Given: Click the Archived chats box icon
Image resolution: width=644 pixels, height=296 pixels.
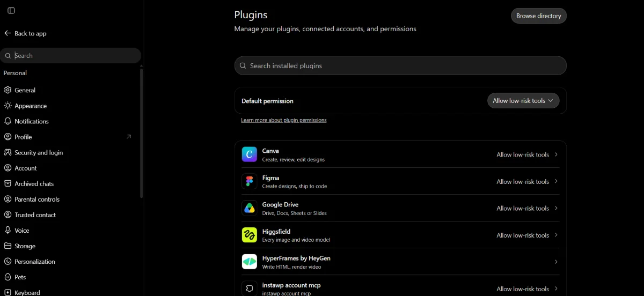Looking at the screenshot, I should [x=8, y=183].
